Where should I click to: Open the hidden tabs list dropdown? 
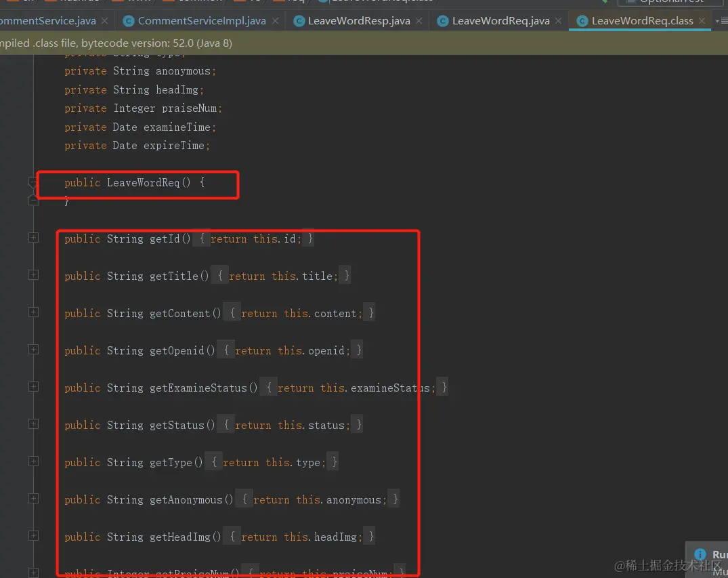point(722,21)
